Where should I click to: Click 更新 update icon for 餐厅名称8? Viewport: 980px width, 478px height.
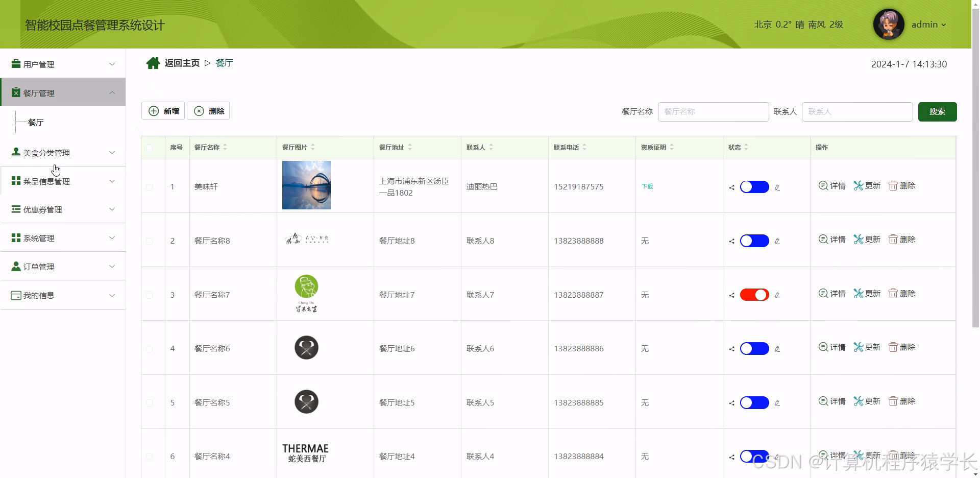click(x=867, y=240)
